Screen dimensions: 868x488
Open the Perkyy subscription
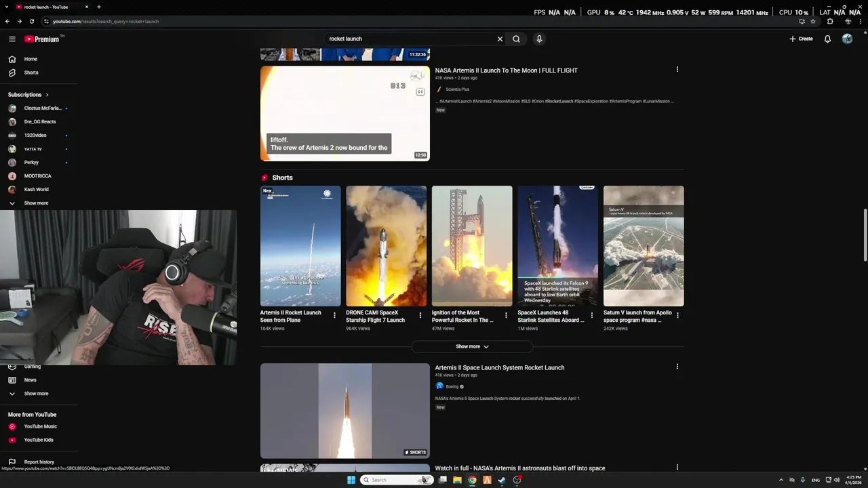coord(39,163)
